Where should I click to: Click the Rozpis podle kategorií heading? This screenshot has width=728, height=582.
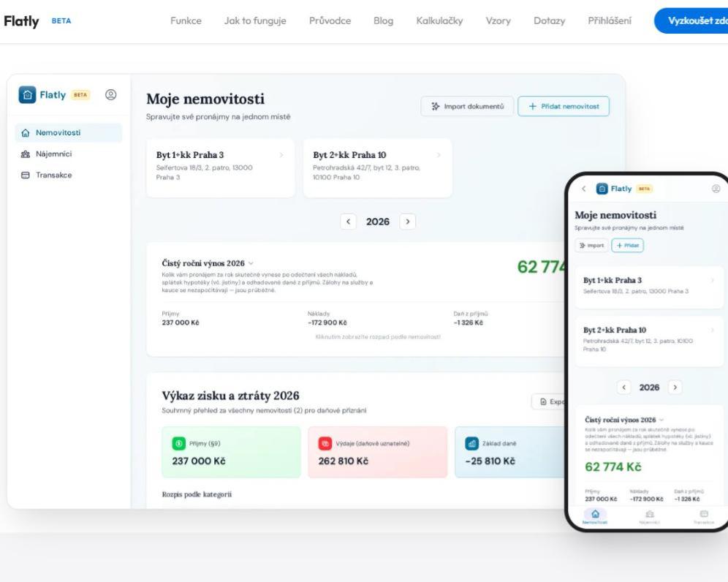coord(197,494)
